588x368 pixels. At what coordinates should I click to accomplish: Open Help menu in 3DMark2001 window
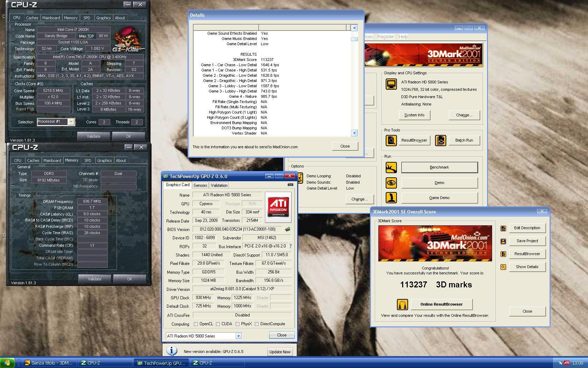coord(403,36)
